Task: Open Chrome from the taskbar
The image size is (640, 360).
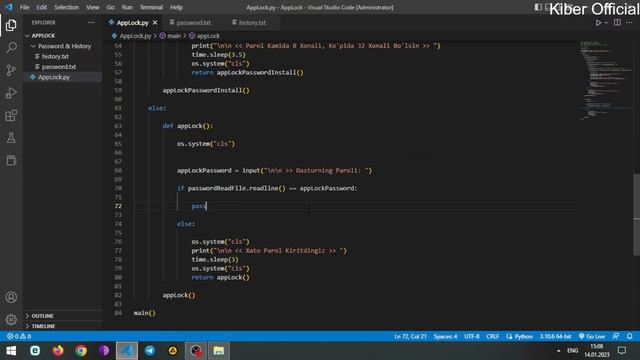Action: [x=81, y=351]
